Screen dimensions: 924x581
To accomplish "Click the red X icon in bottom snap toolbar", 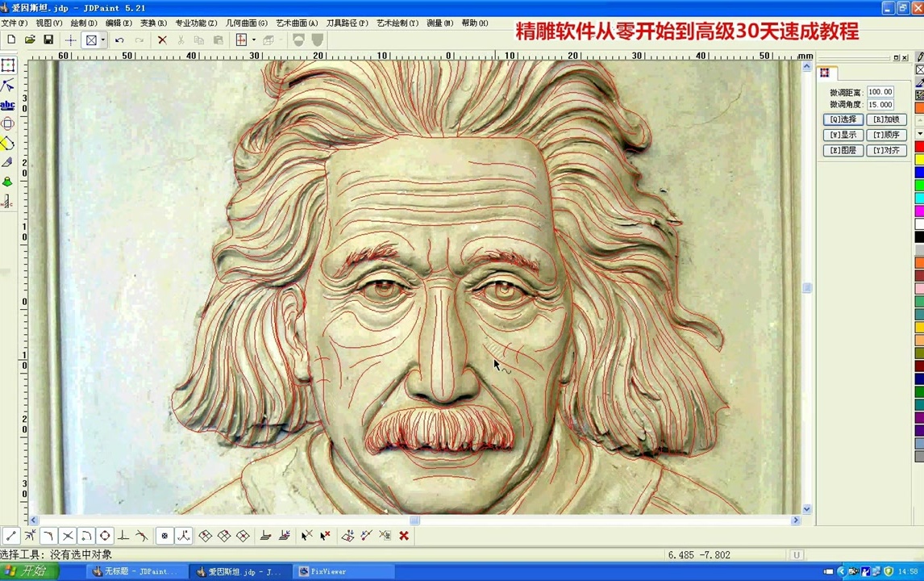I will (404, 536).
